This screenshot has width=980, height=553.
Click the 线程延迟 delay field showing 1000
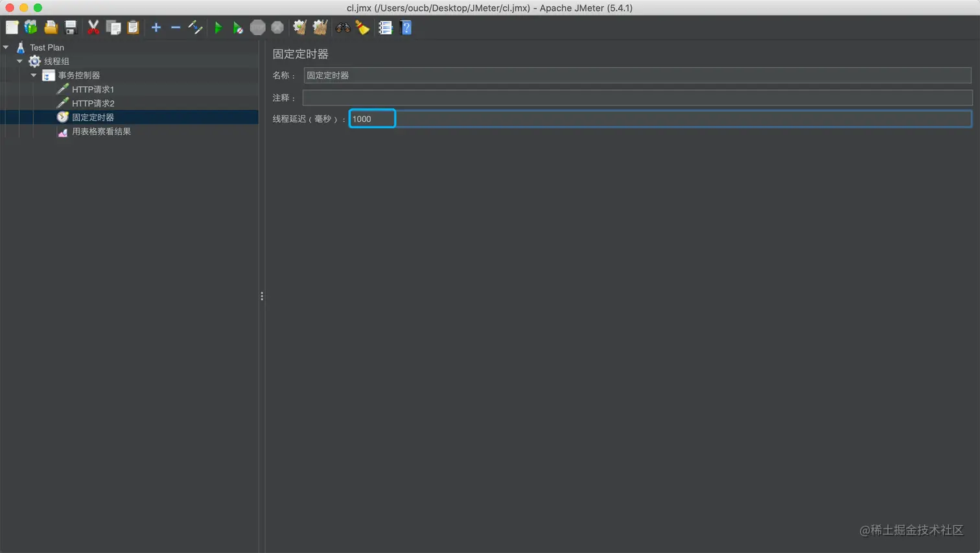pos(660,119)
